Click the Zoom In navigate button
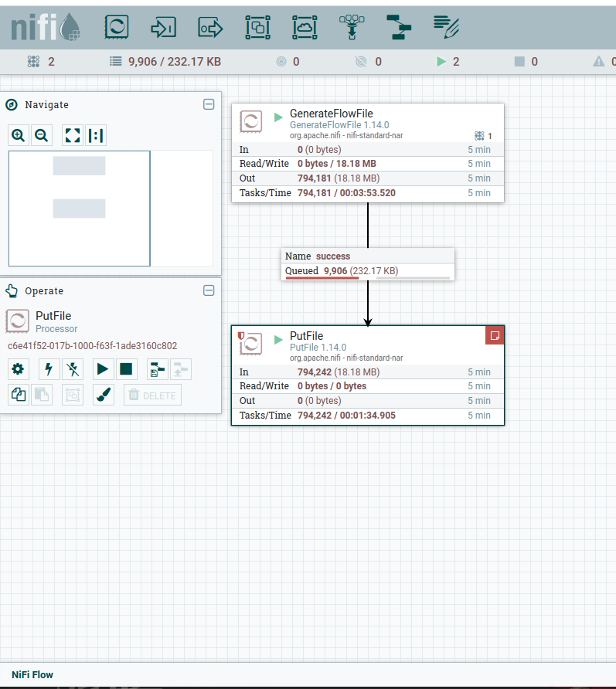The height and width of the screenshot is (689, 616). coord(18,135)
